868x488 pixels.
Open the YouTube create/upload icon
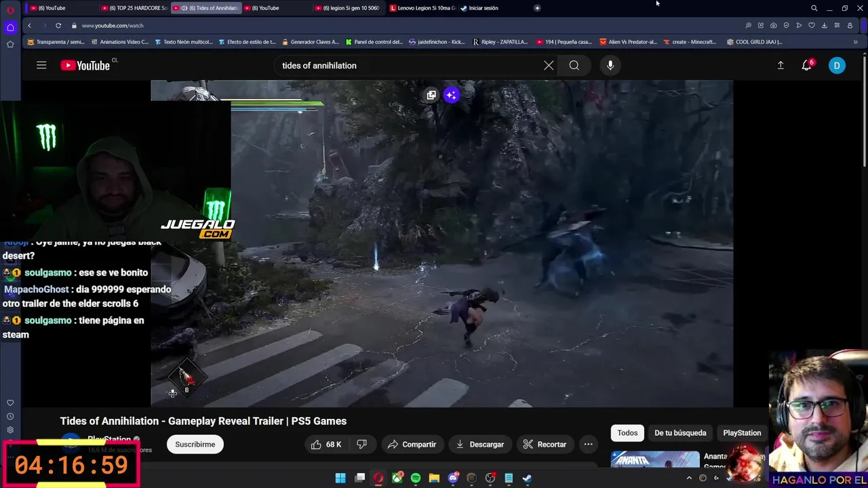click(781, 66)
